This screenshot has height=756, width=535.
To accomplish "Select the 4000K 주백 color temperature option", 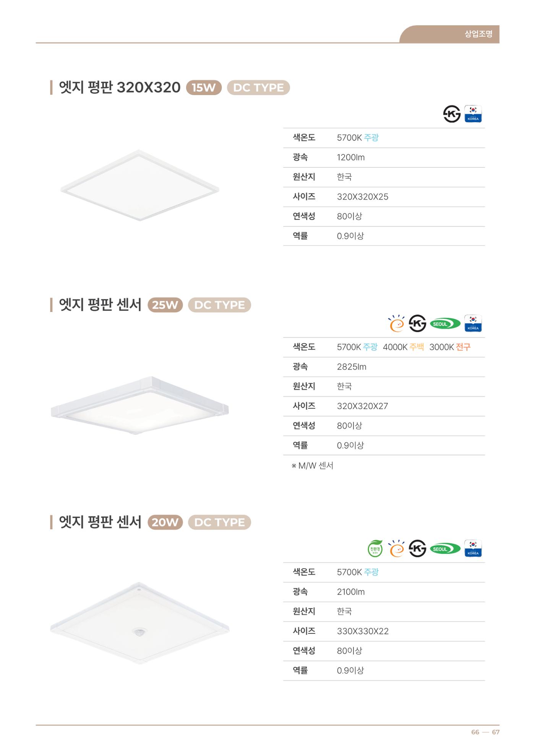I will [403, 347].
